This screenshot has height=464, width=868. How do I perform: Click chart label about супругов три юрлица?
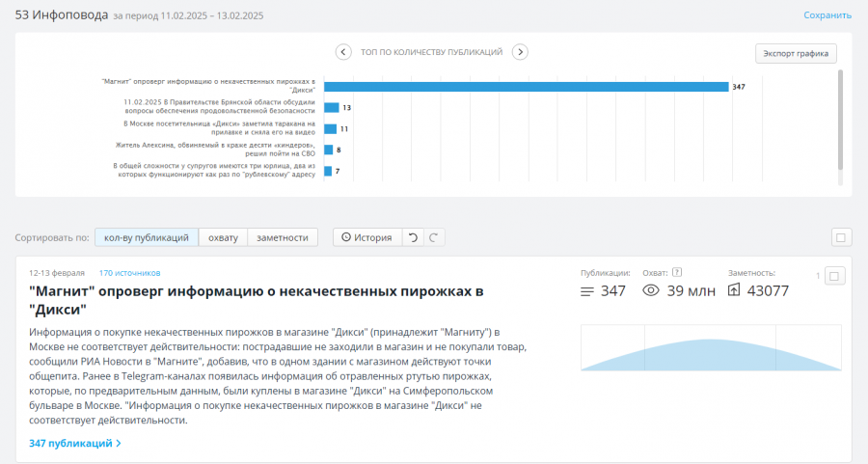click(214, 170)
